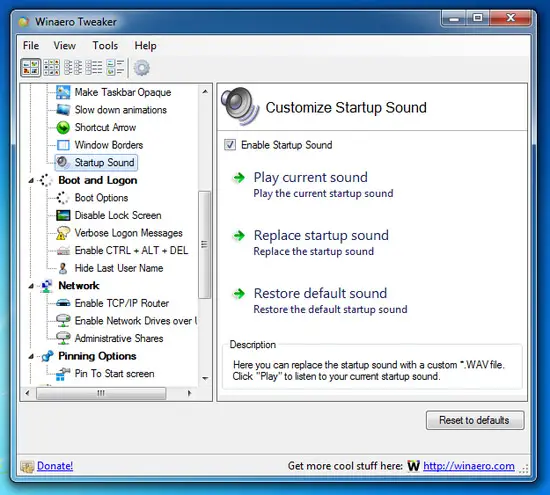Select the first large-icons view toolbar button

pos(31,68)
